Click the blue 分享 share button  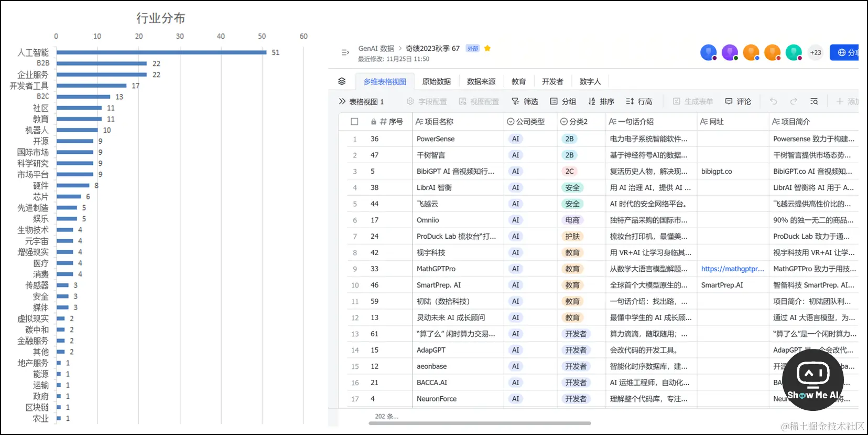844,52
